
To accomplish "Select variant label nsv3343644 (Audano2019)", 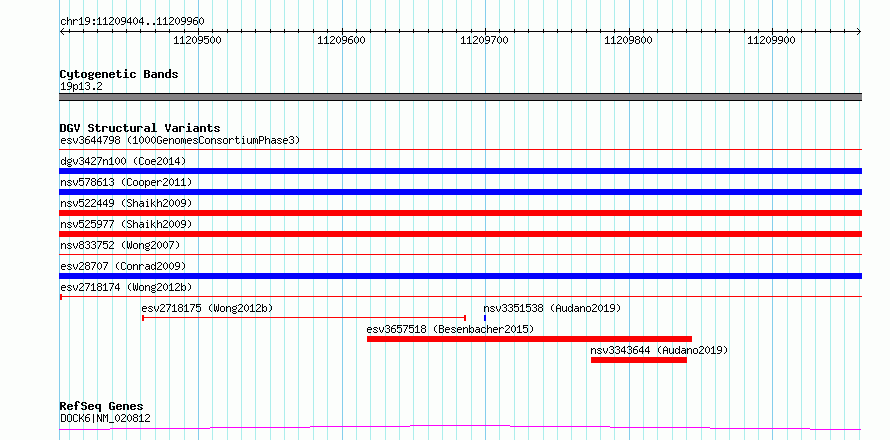I will coord(659,350).
